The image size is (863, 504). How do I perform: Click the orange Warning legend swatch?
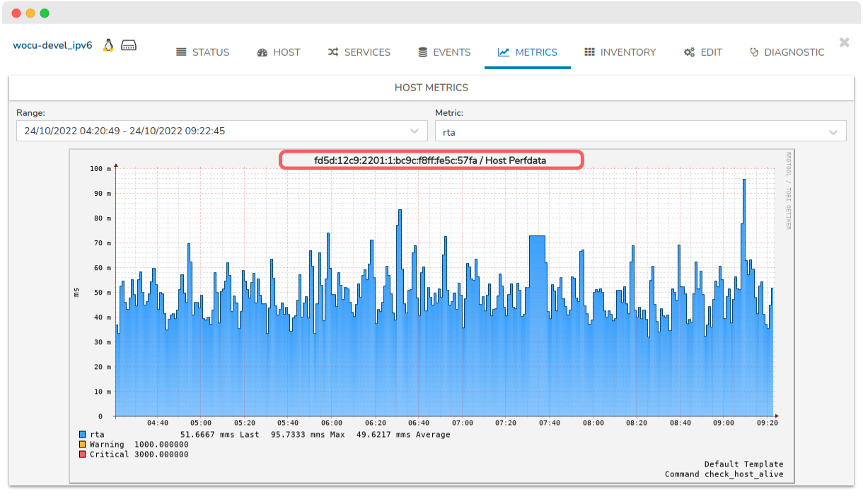[83, 445]
